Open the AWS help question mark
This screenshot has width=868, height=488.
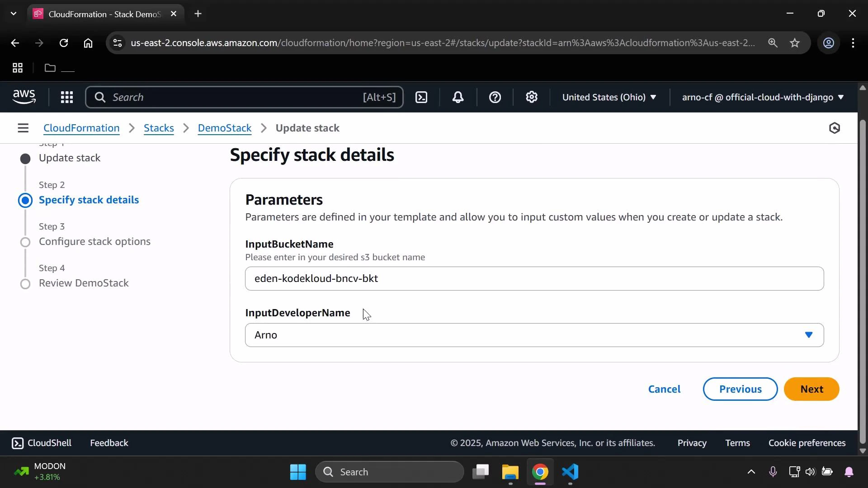[495, 97]
